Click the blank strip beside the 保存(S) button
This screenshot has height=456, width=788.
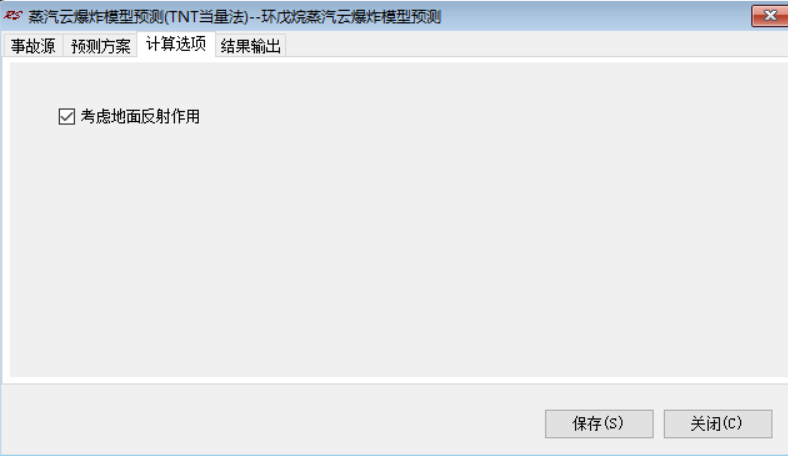(x=271, y=423)
